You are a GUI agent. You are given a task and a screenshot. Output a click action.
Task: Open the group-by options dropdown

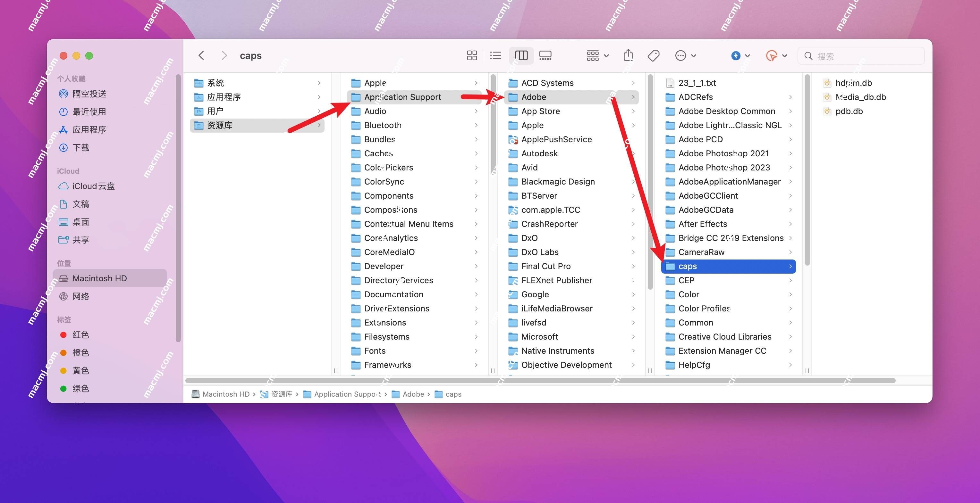(x=597, y=55)
